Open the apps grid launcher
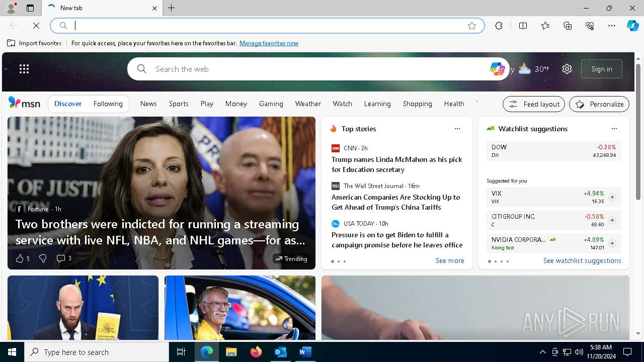 pyautogui.click(x=24, y=69)
